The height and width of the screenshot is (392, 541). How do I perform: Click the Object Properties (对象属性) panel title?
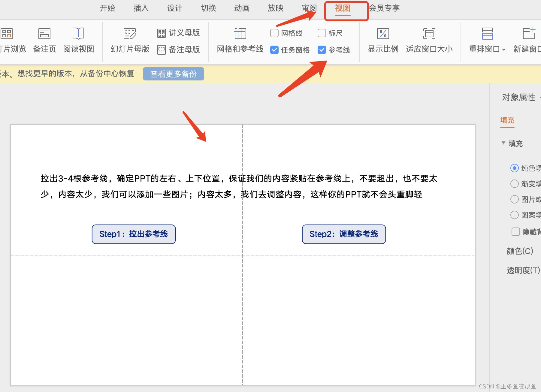point(519,97)
